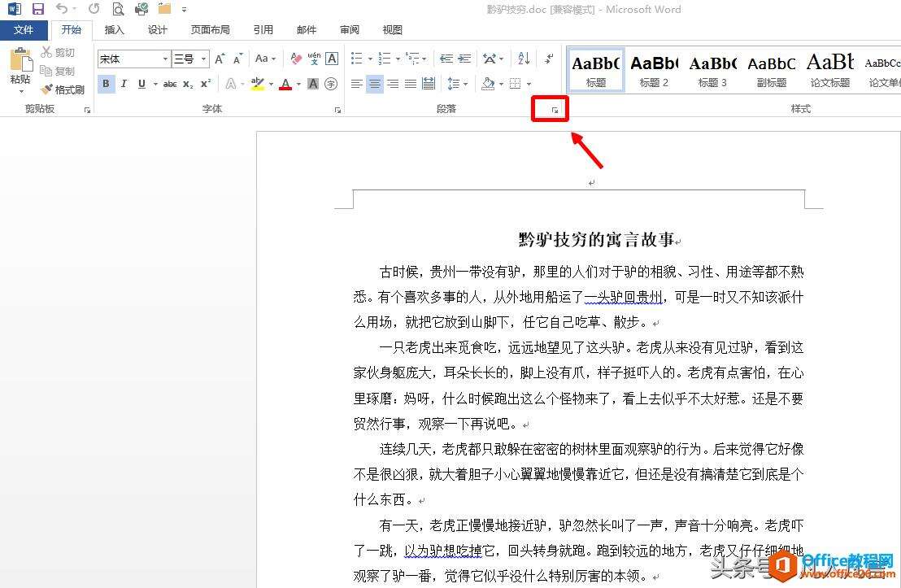Apply bullet list
Image resolution: width=901 pixels, height=588 pixels.
(357, 59)
